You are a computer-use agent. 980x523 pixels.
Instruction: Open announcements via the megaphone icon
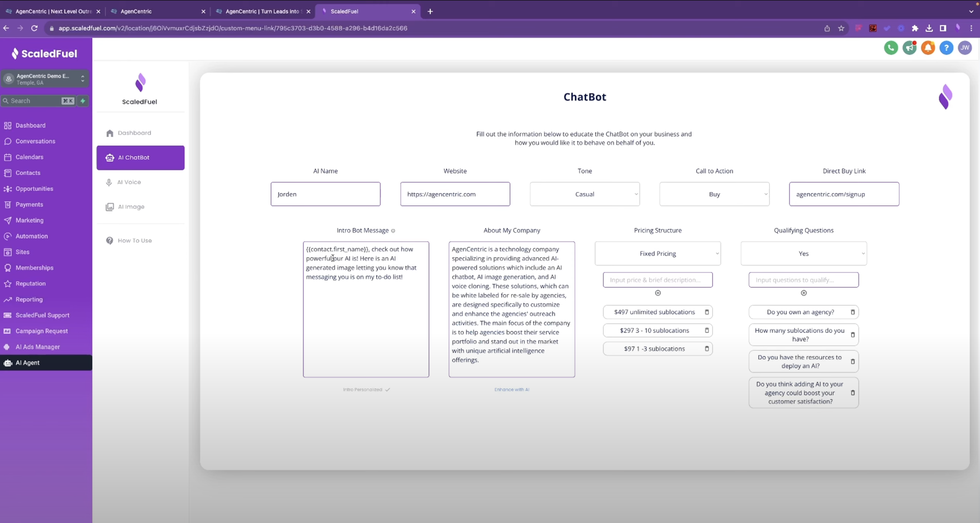click(x=910, y=47)
